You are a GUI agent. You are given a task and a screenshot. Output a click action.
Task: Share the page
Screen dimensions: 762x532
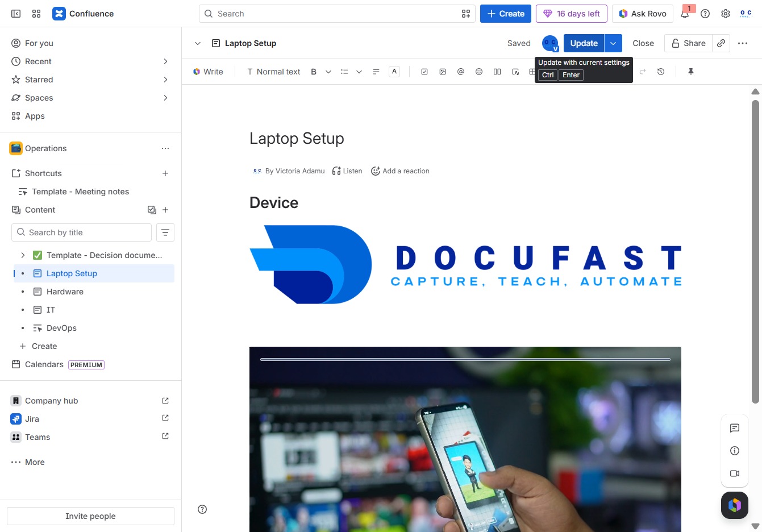(688, 43)
